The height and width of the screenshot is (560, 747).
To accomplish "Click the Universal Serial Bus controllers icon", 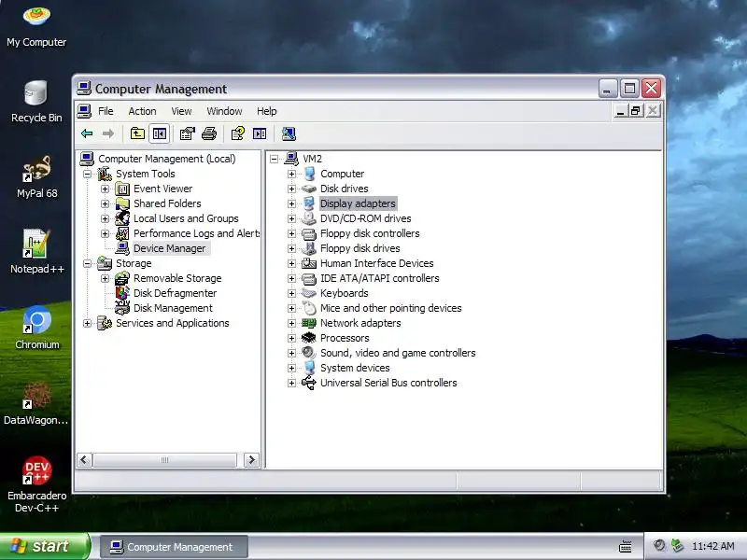I will [309, 383].
